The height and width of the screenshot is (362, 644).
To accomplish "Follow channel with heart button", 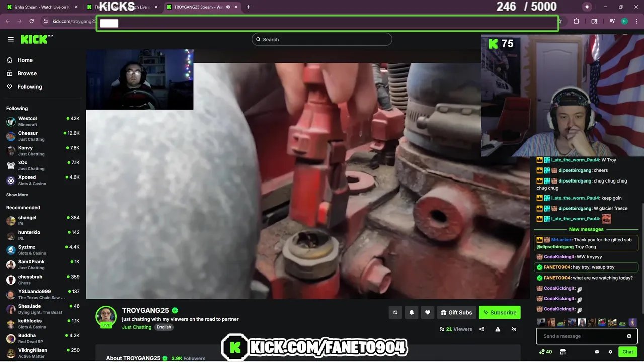I will pos(428,312).
